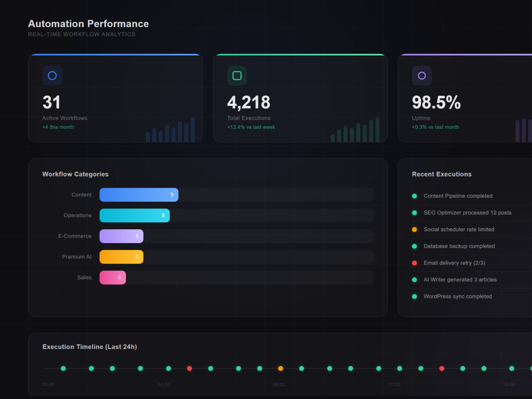Click the "00:00" timeline label
Screen dimensions: 532x399
(48, 385)
